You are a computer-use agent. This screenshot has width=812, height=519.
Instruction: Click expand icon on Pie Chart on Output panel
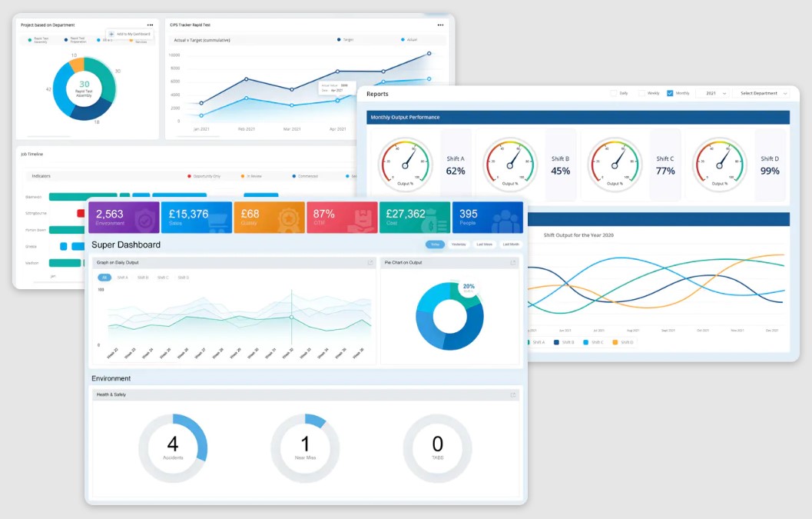click(x=512, y=263)
